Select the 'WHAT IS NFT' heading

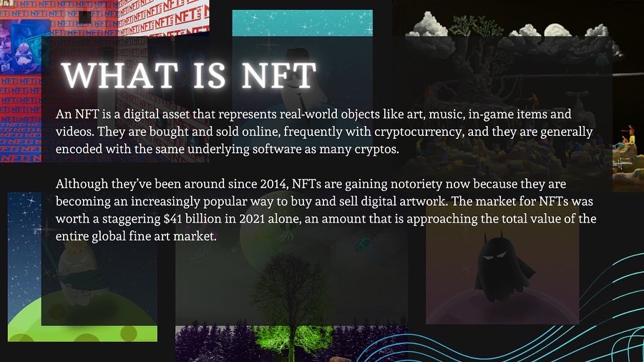tap(189, 76)
